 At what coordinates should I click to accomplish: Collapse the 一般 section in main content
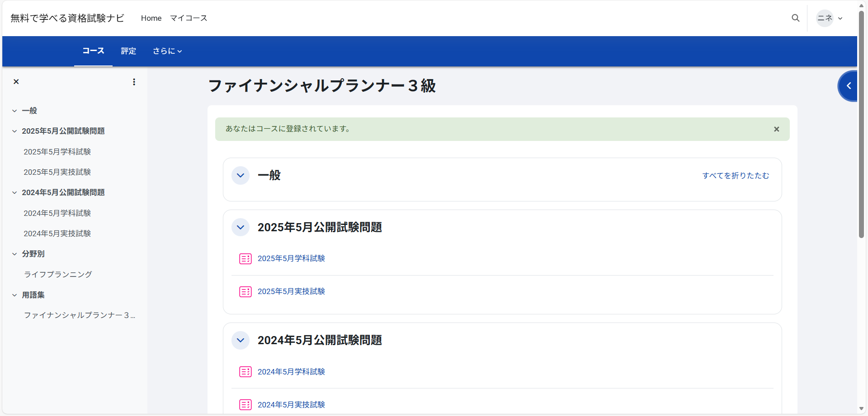[241, 176]
